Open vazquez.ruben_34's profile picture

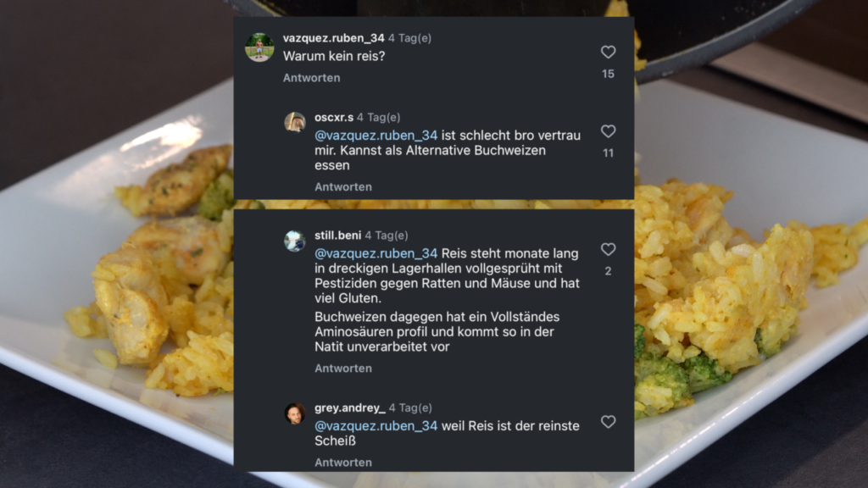pos(259,47)
